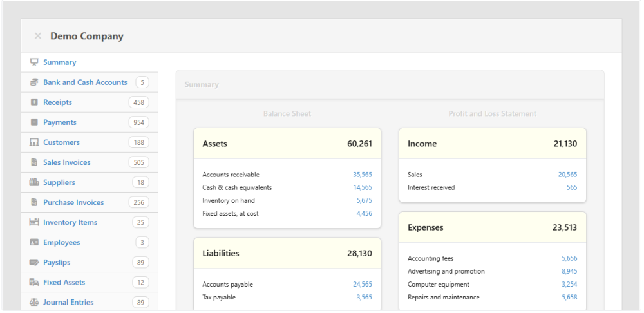
Task: Close Demo Company with the X icon
Action: [38, 36]
